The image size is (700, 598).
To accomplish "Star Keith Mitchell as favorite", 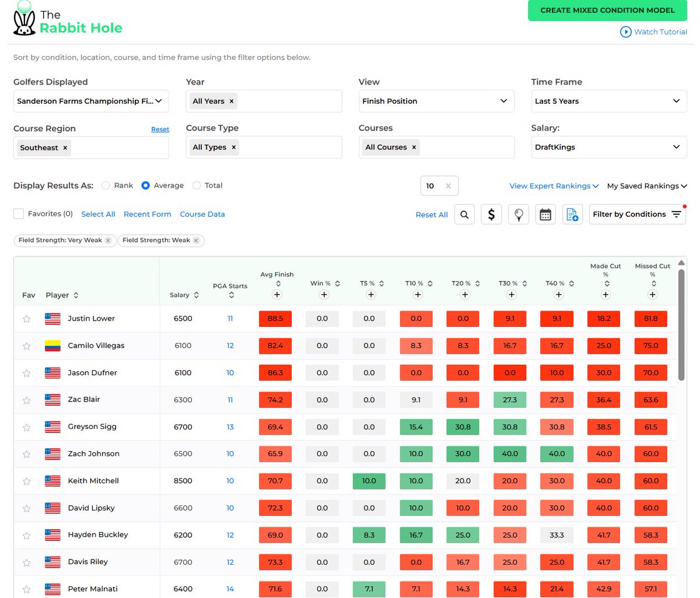I will (x=26, y=481).
